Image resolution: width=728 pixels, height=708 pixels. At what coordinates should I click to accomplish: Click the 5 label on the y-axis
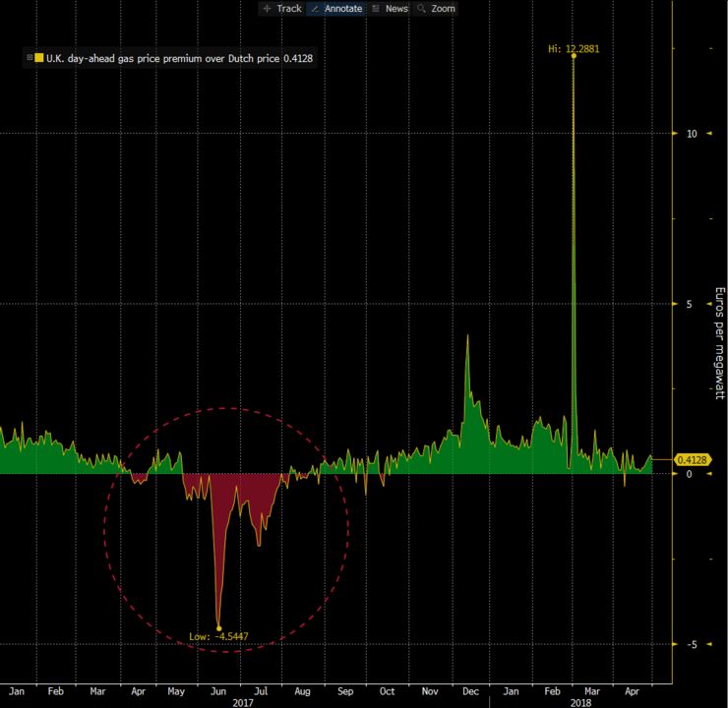[x=689, y=304]
